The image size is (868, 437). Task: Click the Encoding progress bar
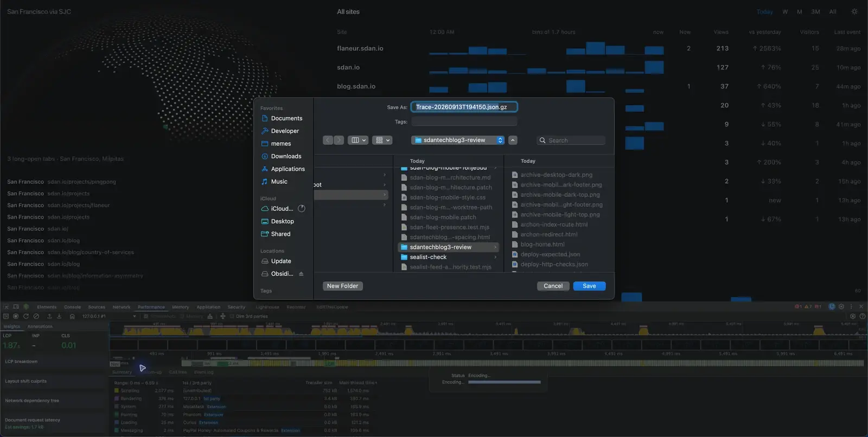(x=505, y=382)
